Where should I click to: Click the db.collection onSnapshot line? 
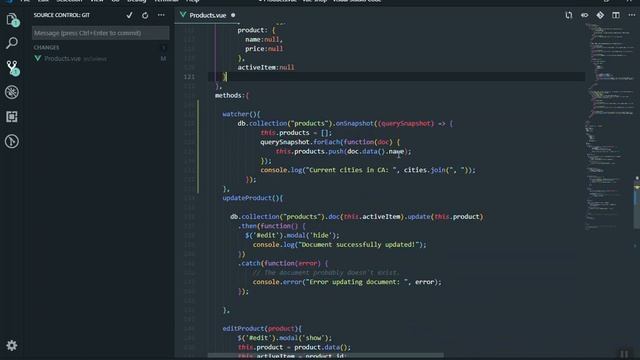point(345,123)
